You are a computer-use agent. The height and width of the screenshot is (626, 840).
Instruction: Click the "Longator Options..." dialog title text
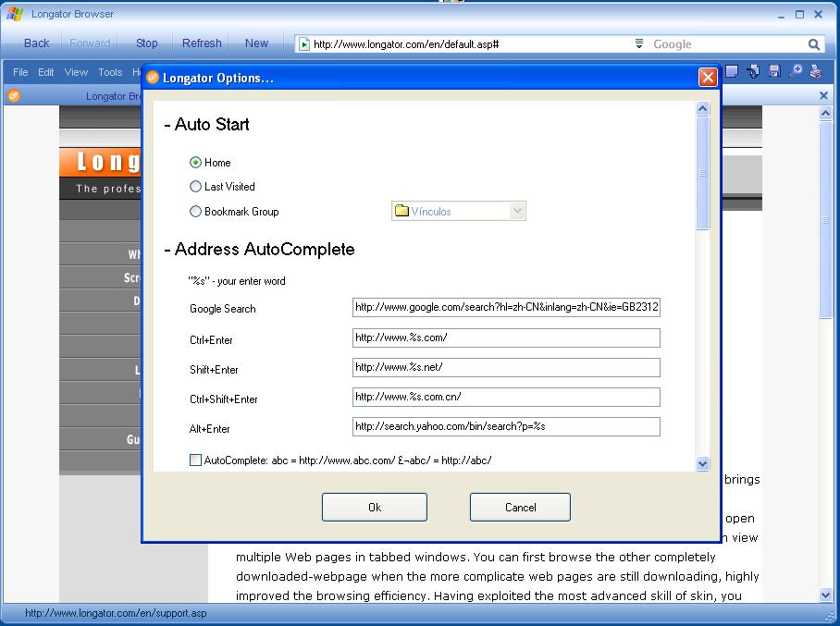pos(218,79)
